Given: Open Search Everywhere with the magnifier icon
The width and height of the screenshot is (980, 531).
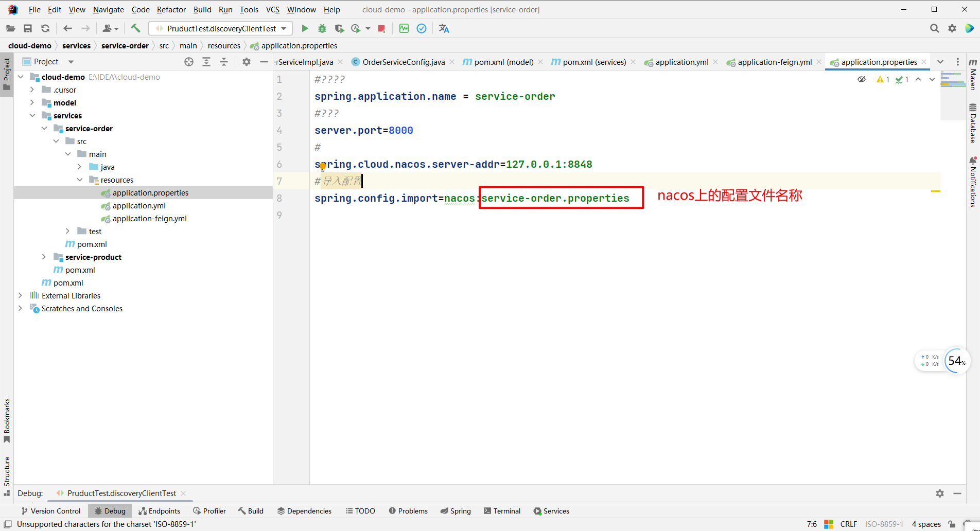Looking at the screenshot, I should click(935, 29).
